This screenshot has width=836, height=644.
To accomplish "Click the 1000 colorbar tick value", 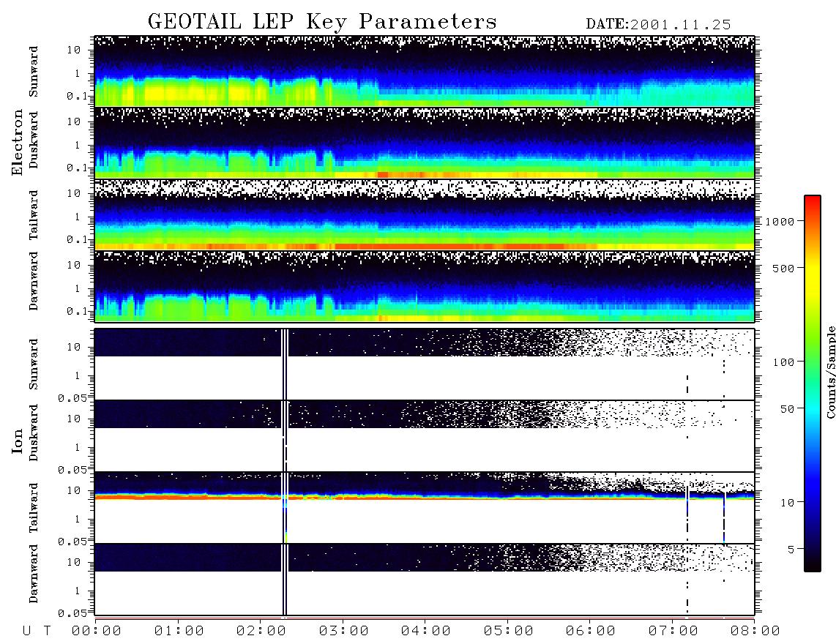I will click(x=780, y=222).
